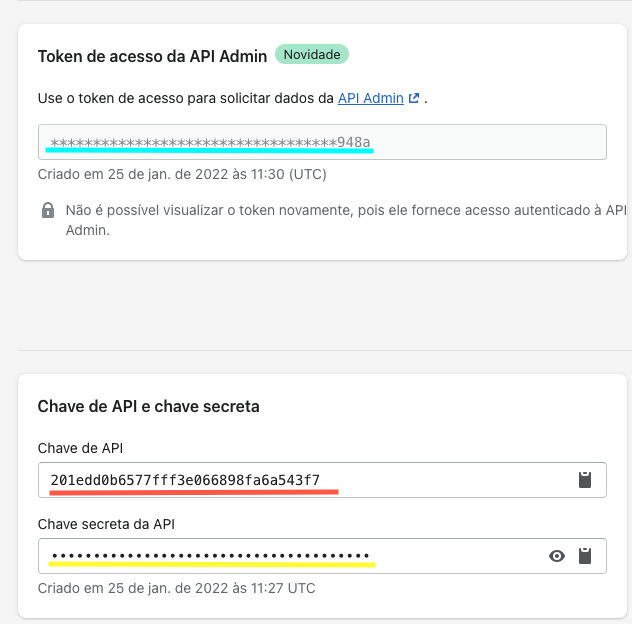Viewport: 632px width, 624px height.
Task: Reveal the hidden API secret key
Action: (557, 556)
